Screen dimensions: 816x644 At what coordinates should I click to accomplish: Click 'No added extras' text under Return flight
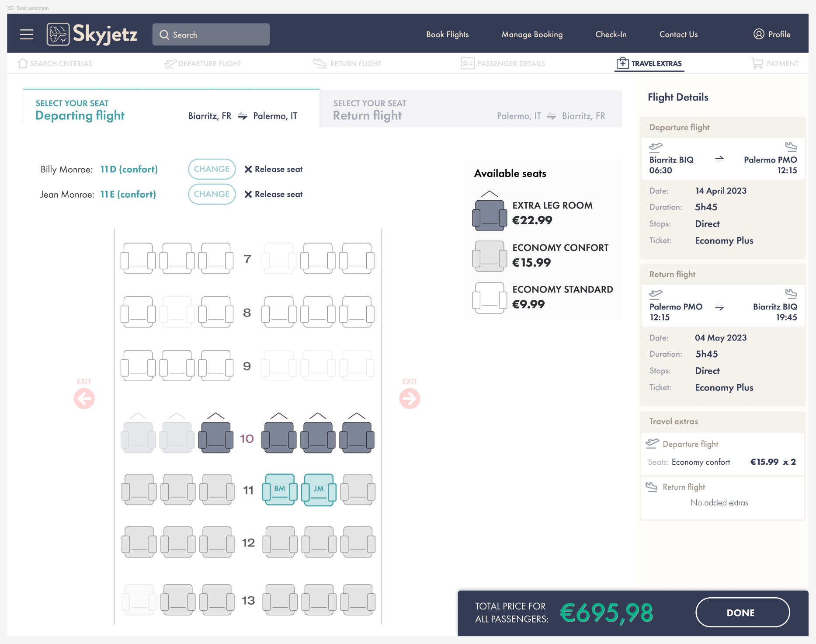pyautogui.click(x=719, y=503)
